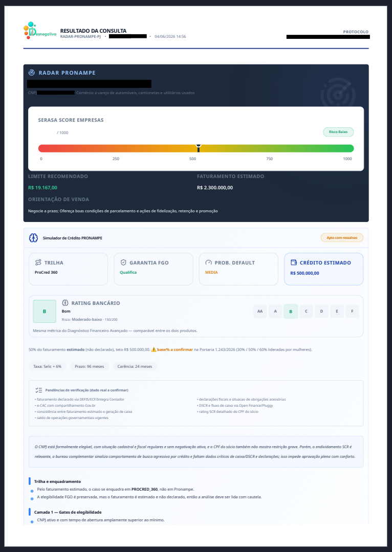This screenshot has height=552, width=392.
Task: Click the 'Negocie a prazo' sales guidance text
Action: [x=123, y=211]
